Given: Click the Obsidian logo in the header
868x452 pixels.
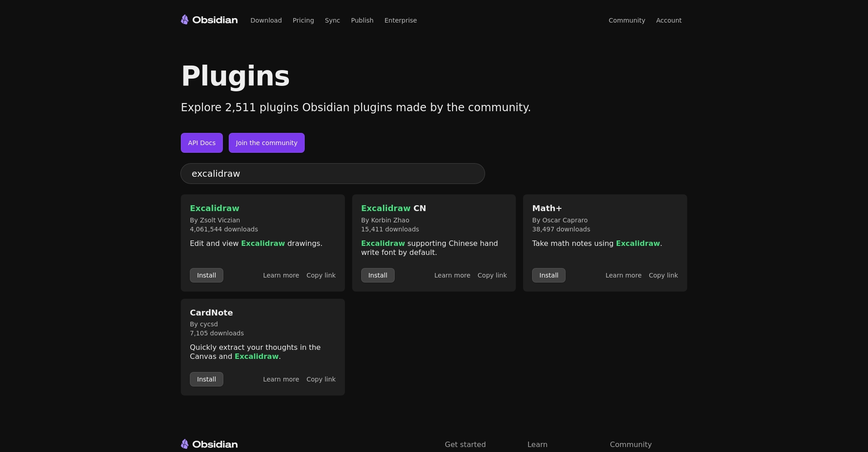Looking at the screenshot, I should coord(209,20).
